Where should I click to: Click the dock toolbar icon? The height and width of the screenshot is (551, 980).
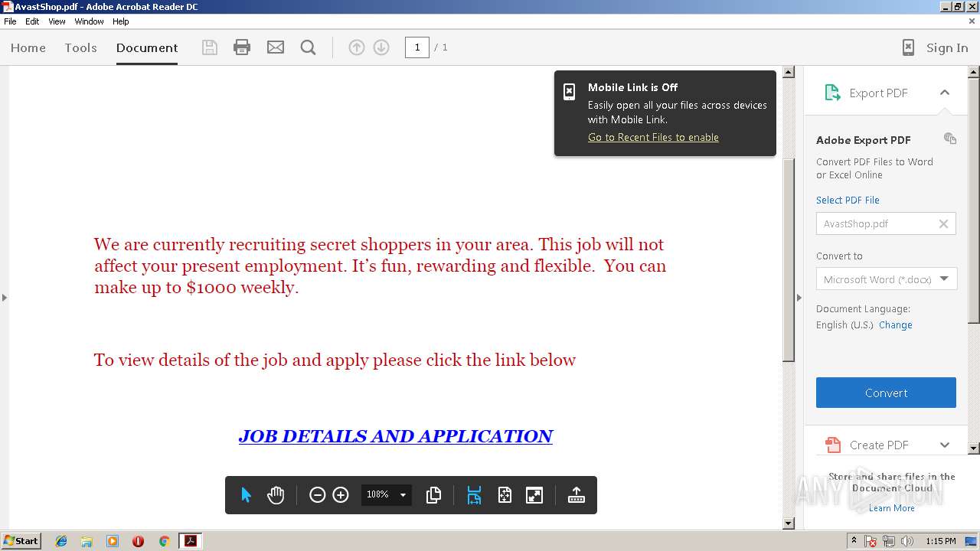(577, 495)
